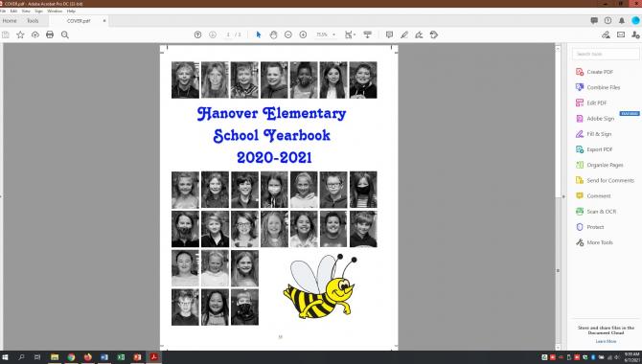
Task: Choose the Selection arrow tool
Action: point(259,34)
